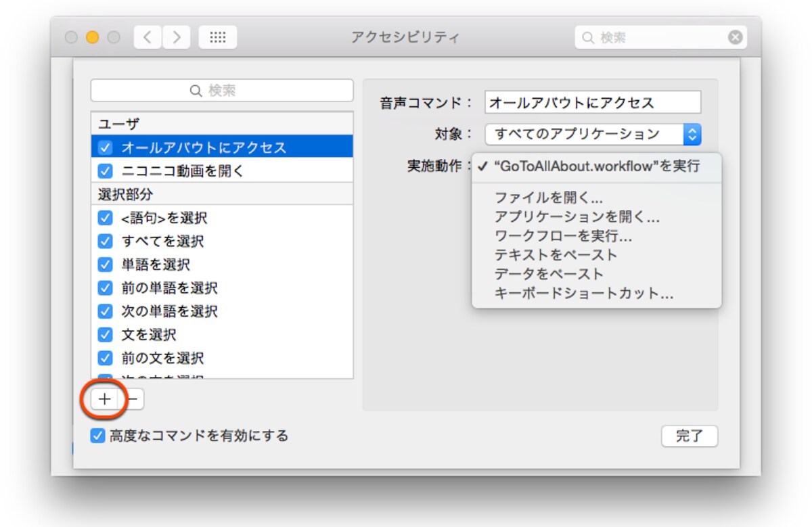Uncheck オールアバウトにアクセス command checkbox
812x527 pixels.
click(x=105, y=147)
